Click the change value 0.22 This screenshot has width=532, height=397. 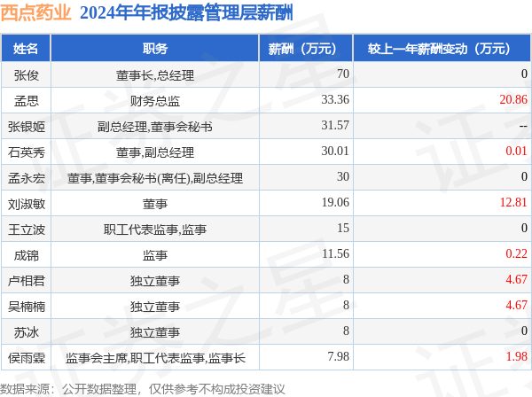516,254
